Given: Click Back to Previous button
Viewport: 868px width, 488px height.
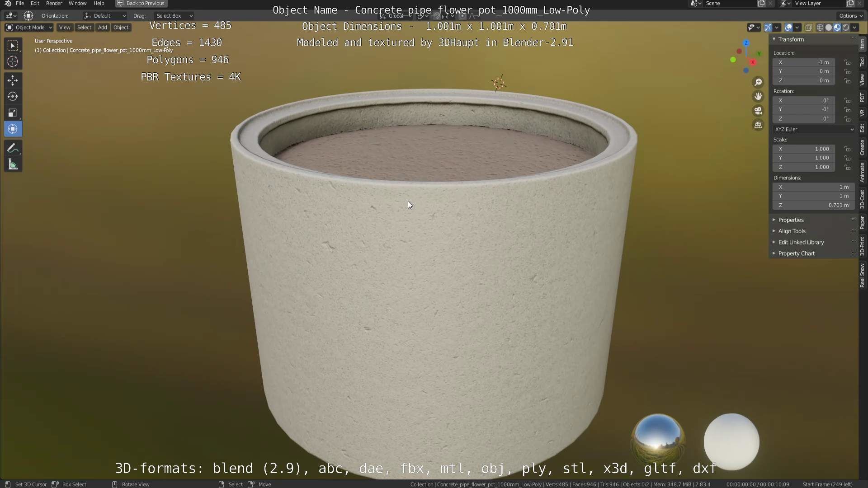Looking at the screenshot, I should pos(142,3).
